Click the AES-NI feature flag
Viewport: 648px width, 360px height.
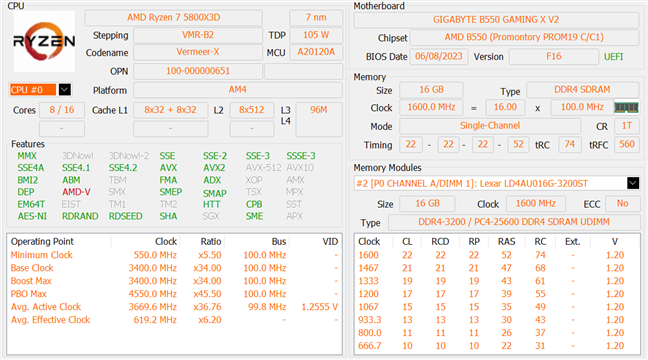32,216
